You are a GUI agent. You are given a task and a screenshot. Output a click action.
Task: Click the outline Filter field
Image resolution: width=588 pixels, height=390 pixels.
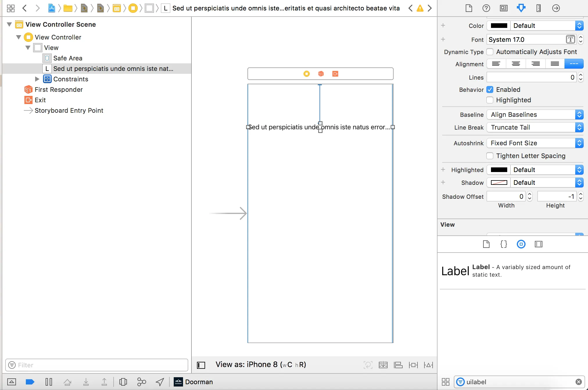click(x=99, y=365)
